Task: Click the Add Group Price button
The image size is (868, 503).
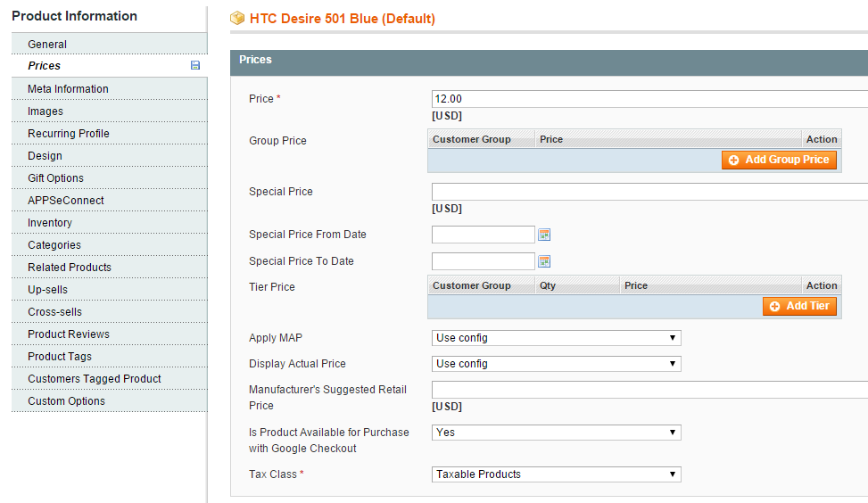Action: [x=779, y=160]
